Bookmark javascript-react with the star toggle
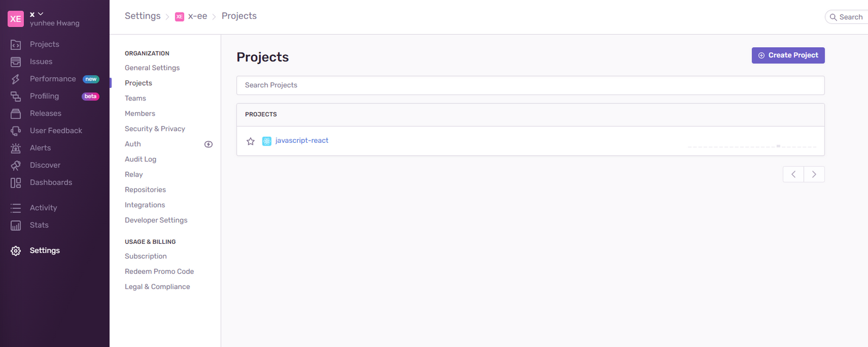This screenshot has width=868, height=347. pos(251,141)
